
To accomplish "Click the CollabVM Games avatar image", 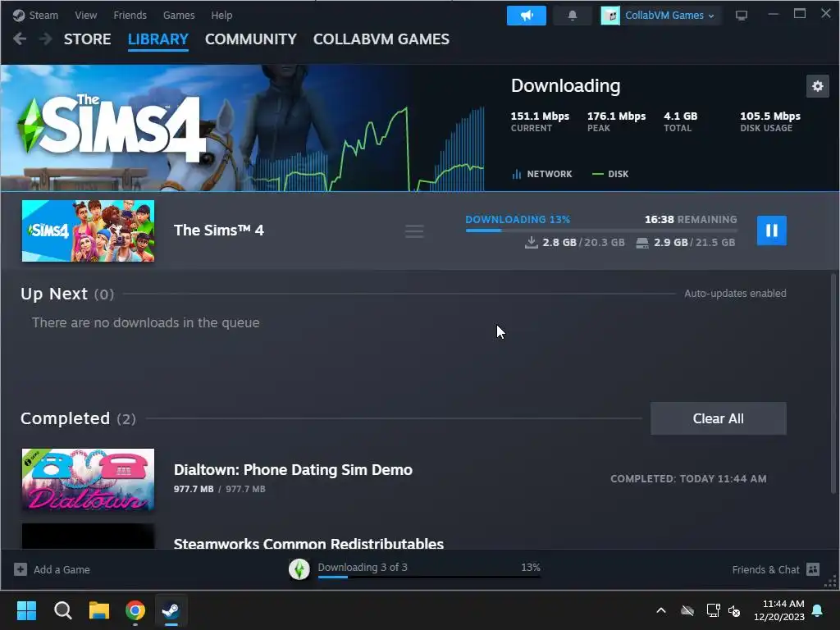I will coord(610,16).
